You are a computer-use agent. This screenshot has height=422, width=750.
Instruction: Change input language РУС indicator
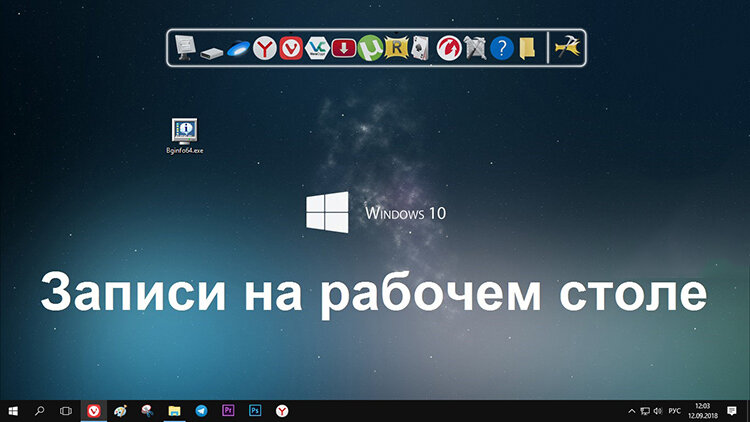(x=674, y=411)
